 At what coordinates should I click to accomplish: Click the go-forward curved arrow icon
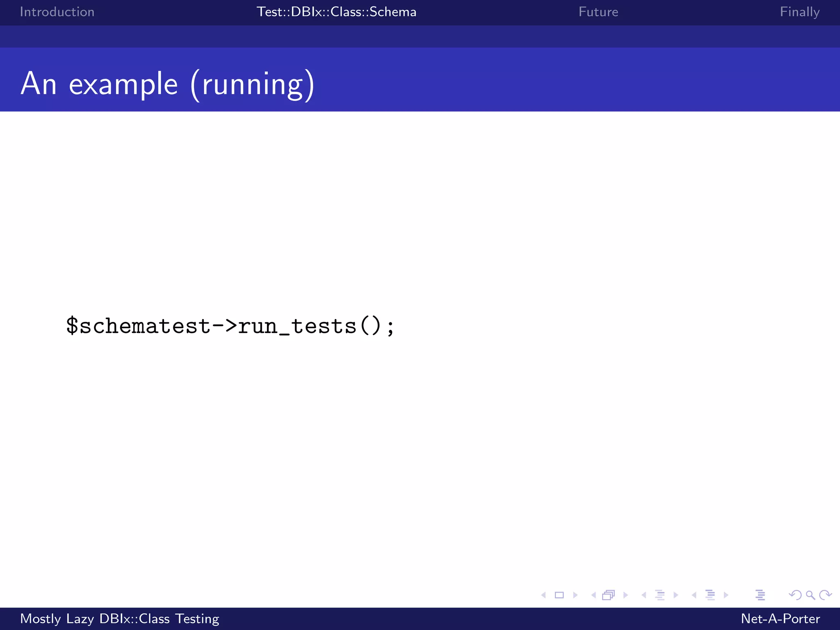tap(825, 595)
